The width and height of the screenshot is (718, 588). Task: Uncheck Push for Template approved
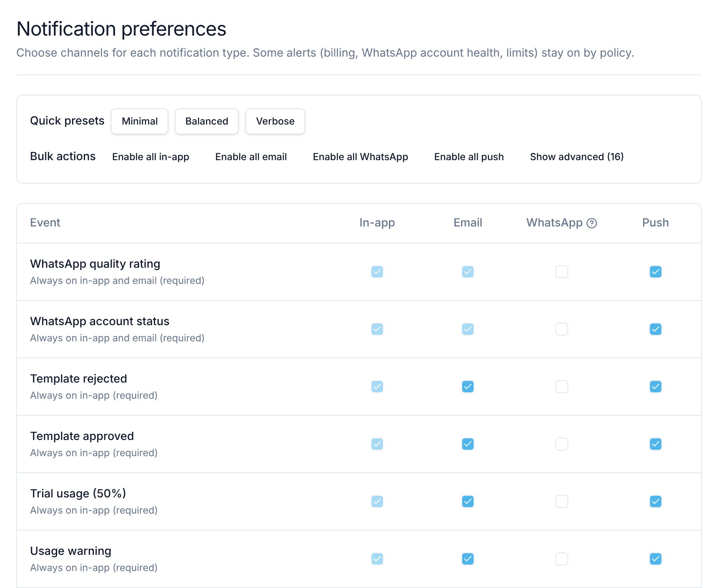[656, 444]
